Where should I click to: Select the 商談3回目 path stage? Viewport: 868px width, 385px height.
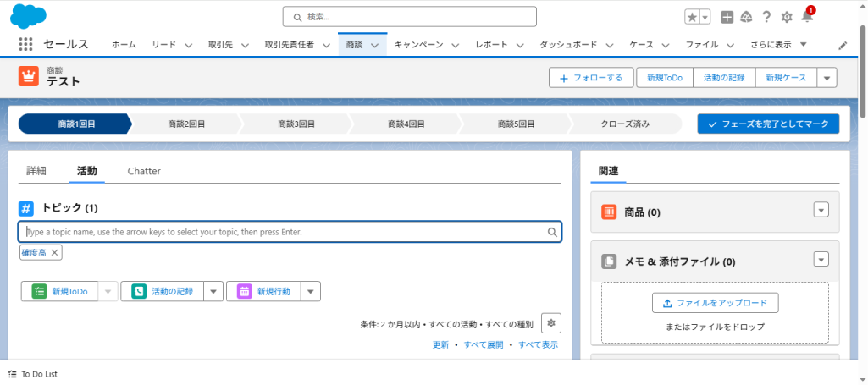coord(296,124)
